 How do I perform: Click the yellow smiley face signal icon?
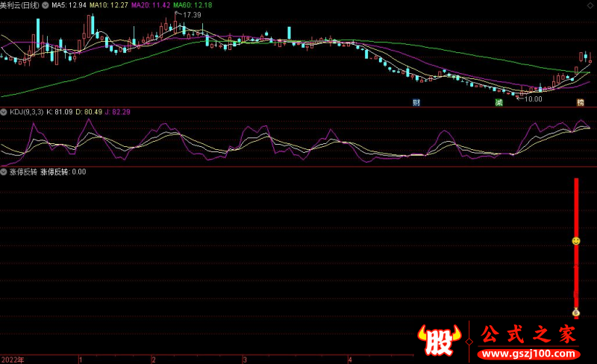pyautogui.click(x=576, y=241)
